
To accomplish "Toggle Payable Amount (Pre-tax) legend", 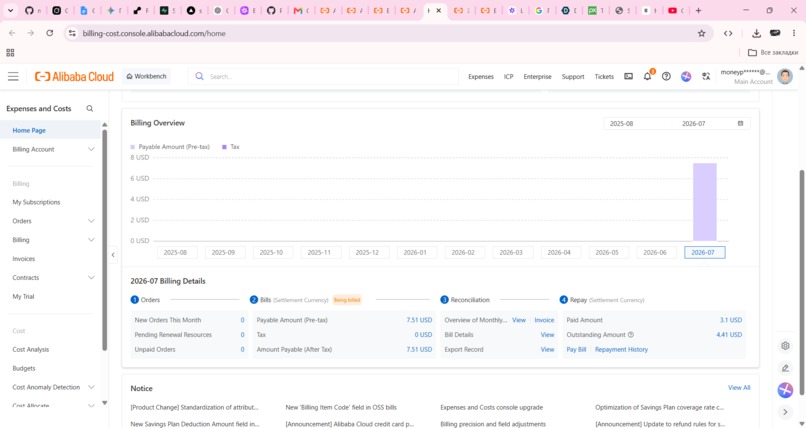I will tap(170, 147).
